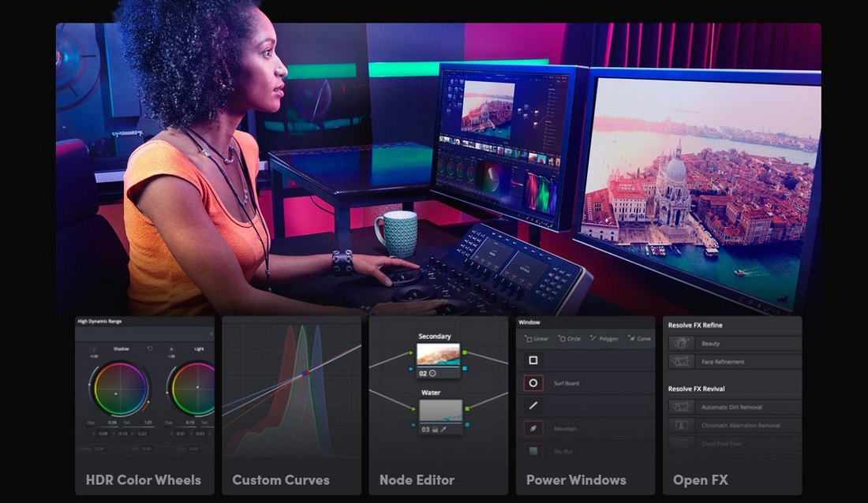Click the Power Windows caption

point(576,480)
